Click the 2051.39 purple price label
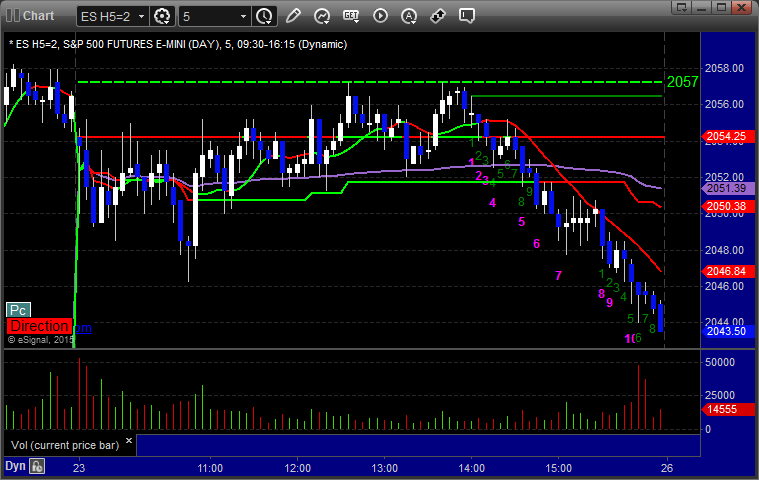The image size is (759, 480). coord(728,188)
